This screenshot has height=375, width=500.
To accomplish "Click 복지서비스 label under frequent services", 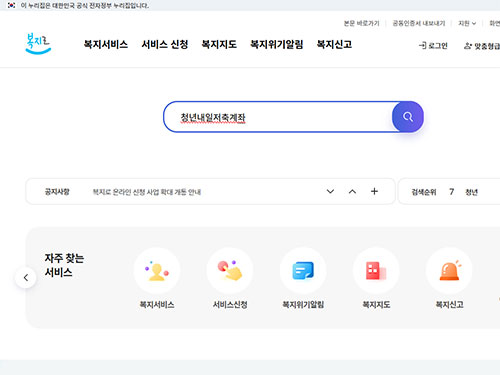I will click(157, 304).
